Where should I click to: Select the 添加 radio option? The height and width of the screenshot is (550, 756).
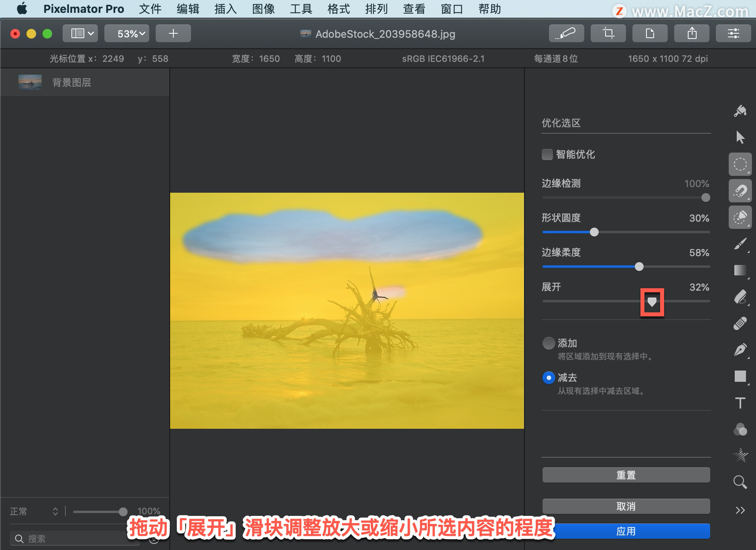tap(549, 343)
